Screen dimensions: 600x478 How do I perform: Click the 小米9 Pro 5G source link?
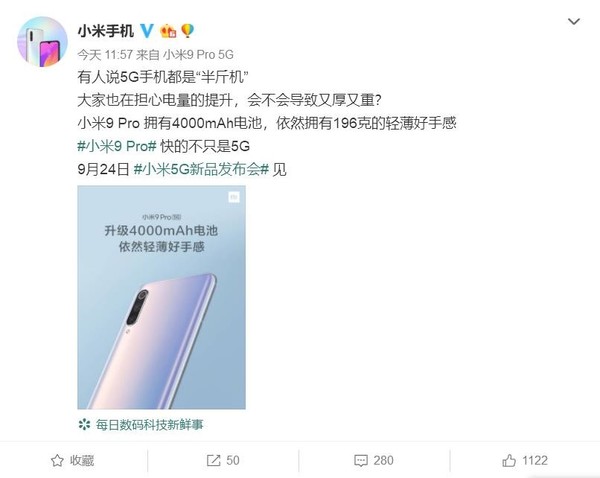click(x=198, y=55)
